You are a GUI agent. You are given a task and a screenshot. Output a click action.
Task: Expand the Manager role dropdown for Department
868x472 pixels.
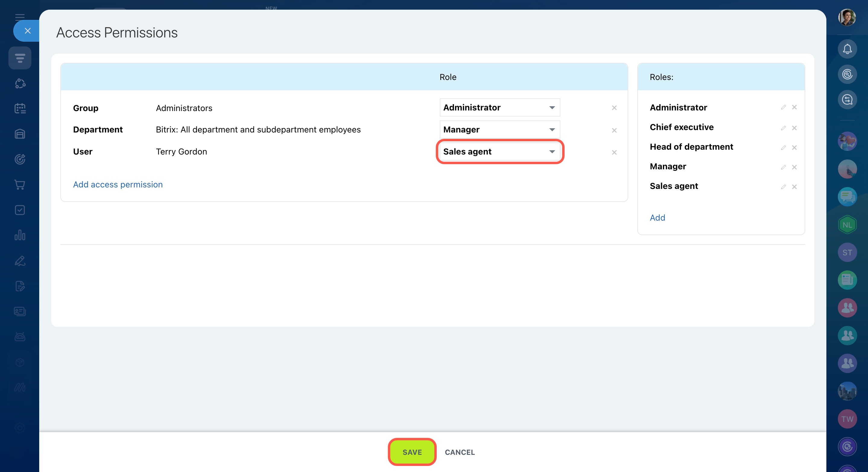[x=499, y=129]
